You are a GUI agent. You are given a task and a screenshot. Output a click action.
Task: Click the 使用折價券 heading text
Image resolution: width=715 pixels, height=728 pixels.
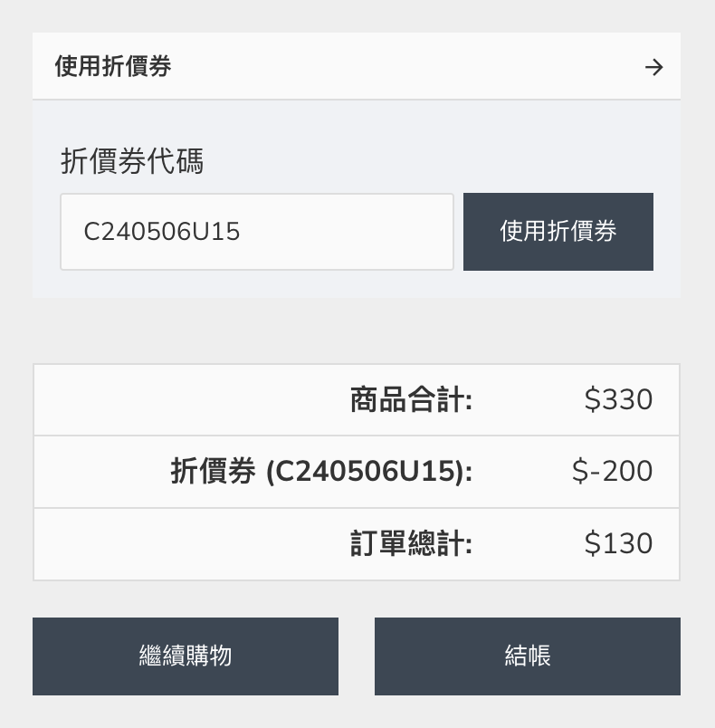[x=113, y=66]
